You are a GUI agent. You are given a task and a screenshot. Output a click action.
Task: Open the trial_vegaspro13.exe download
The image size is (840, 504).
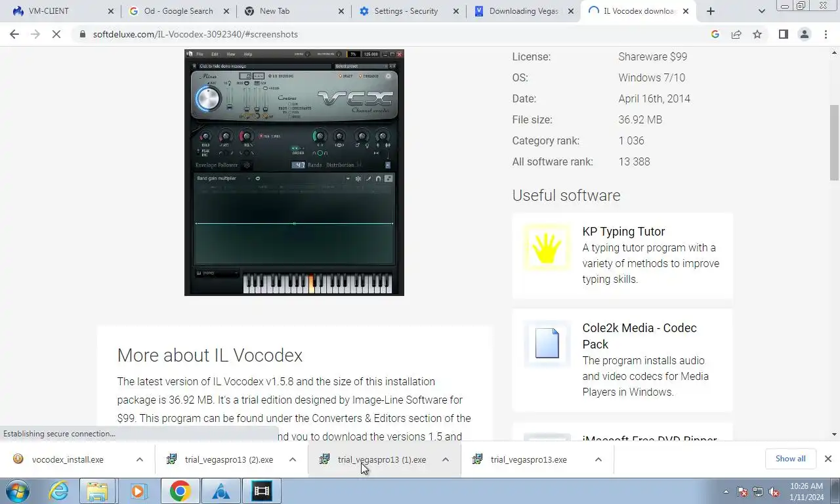(528, 459)
